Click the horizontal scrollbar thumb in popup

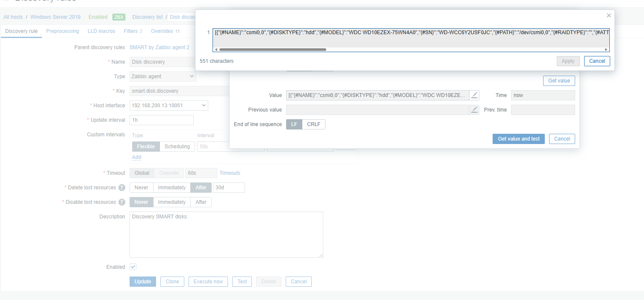pyautogui.click(x=273, y=50)
